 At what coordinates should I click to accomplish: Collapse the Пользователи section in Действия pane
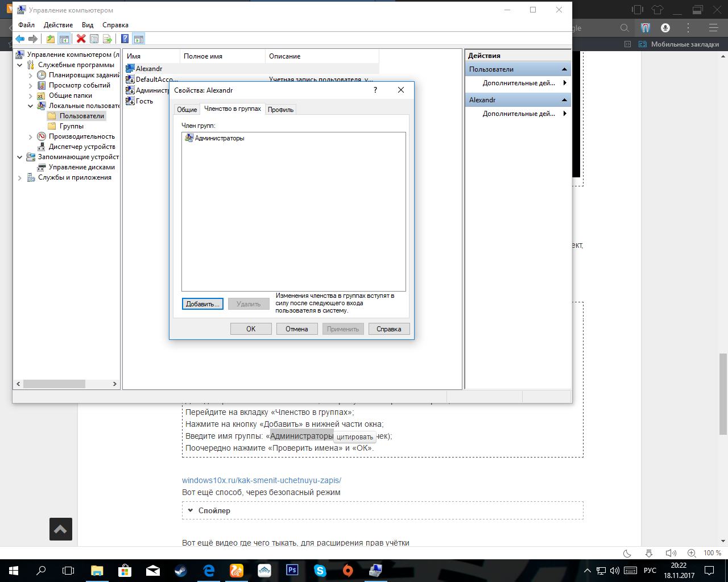(x=564, y=69)
